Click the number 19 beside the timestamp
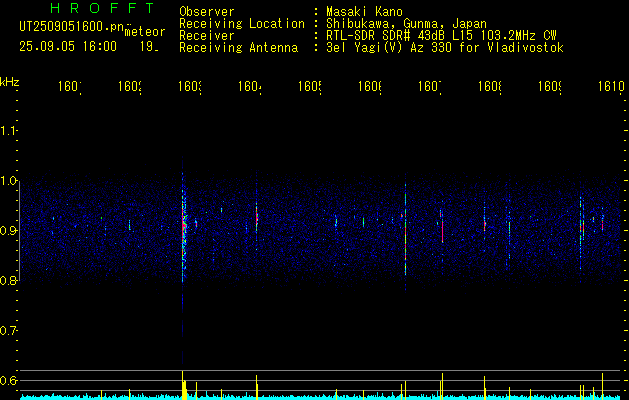Screen dimensions: 629x400 coord(149,47)
